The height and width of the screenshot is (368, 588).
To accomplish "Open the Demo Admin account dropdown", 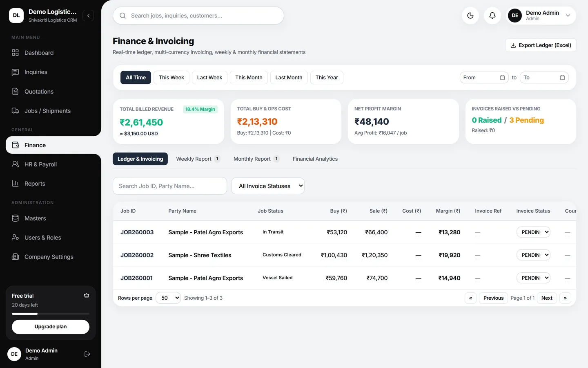I will point(541,16).
